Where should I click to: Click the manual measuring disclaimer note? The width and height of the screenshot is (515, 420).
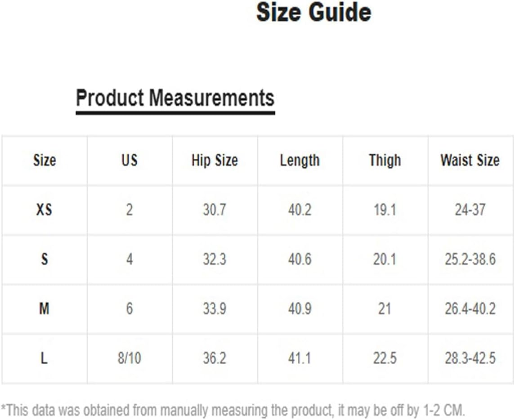point(233,411)
